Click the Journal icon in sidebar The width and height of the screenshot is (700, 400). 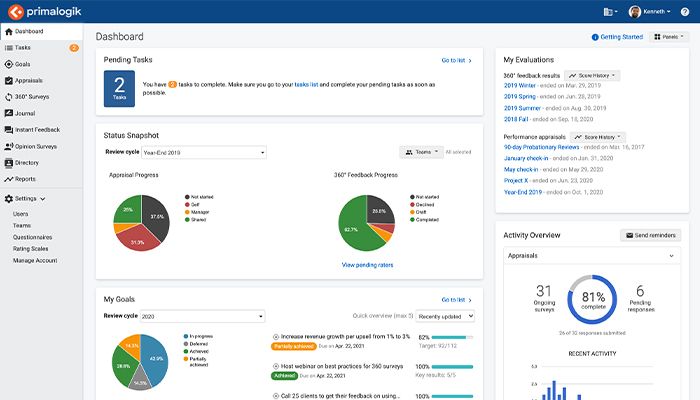(x=8, y=113)
